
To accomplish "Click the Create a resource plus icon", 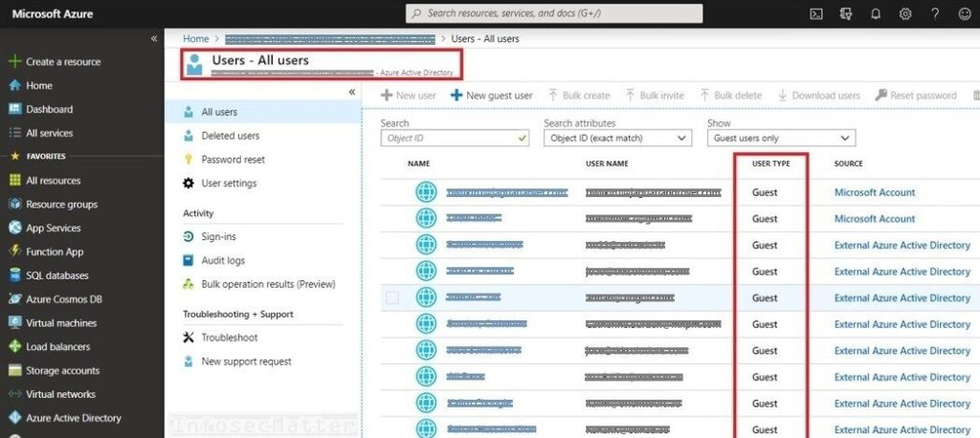I will [x=15, y=62].
